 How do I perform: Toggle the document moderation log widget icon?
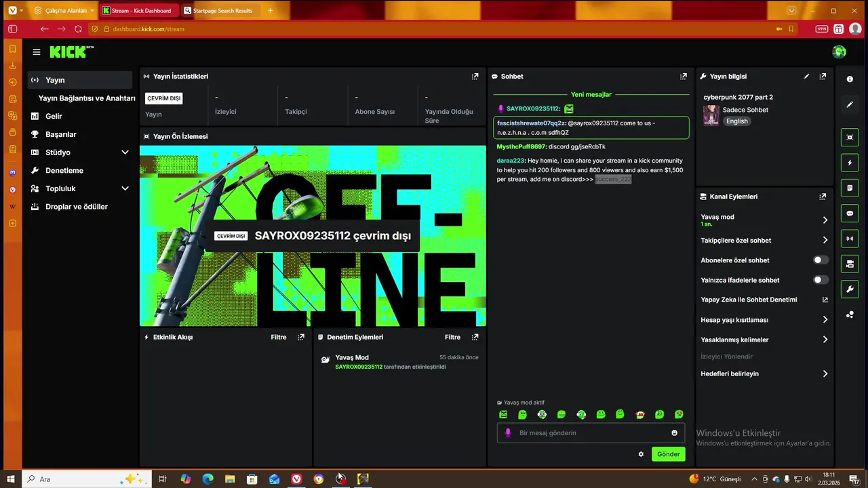(850, 188)
